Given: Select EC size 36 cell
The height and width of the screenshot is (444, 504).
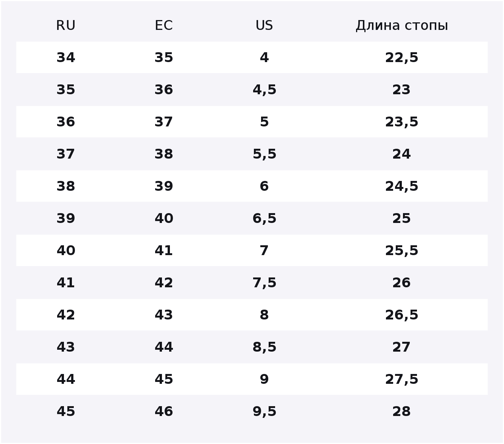Looking at the screenshot, I should (164, 90).
